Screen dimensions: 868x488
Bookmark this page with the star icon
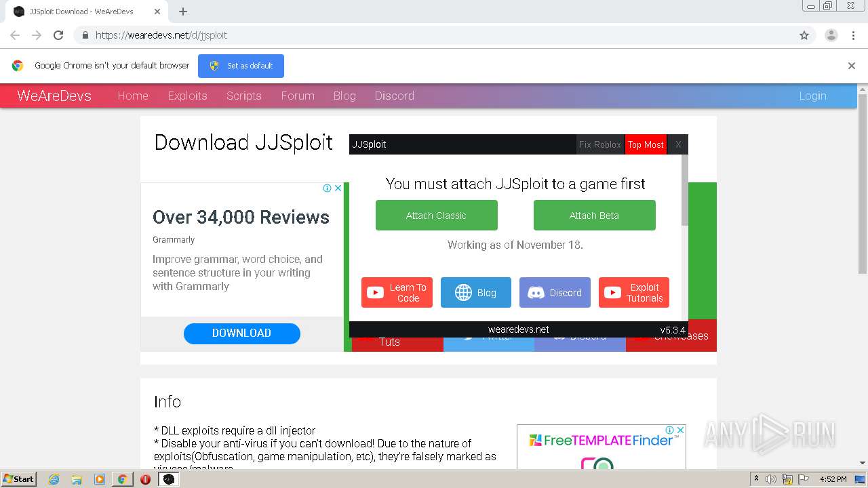(804, 35)
